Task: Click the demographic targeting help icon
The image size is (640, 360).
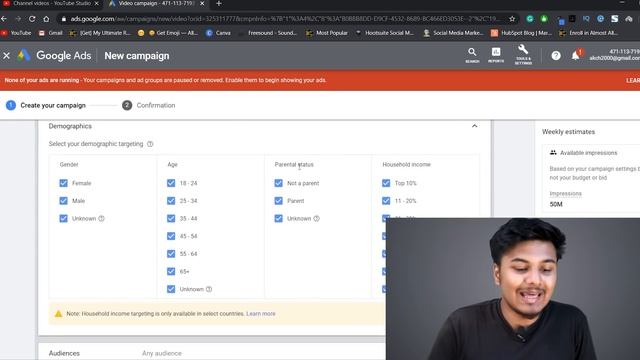Action: coord(150,144)
